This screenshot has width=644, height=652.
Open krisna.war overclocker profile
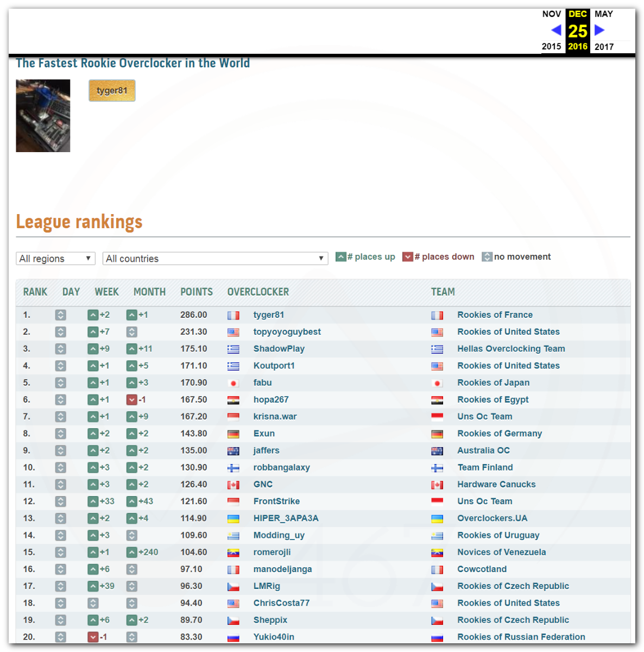pyautogui.click(x=275, y=417)
